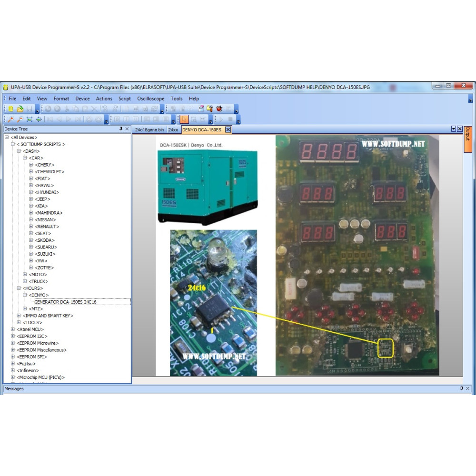Open the Actions menu
Image resolution: width=476 pixels, height=476 pixels.
tap(104, 99)
